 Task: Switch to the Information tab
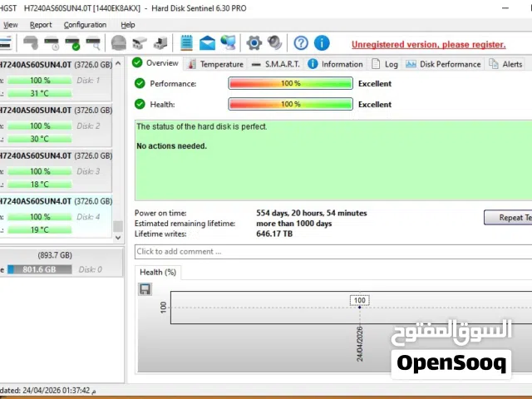335,64
